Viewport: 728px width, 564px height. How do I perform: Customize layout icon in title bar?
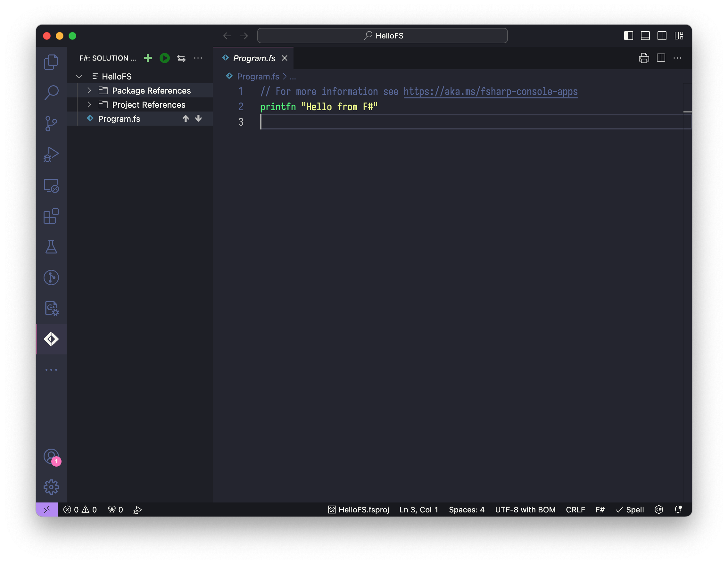tap(679, 36)
